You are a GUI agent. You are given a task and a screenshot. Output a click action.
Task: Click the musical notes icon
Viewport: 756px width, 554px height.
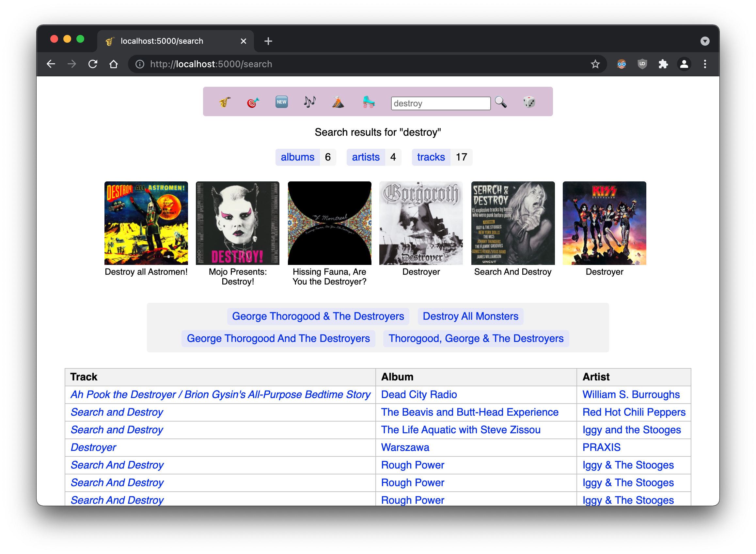[x=310, y=102]
